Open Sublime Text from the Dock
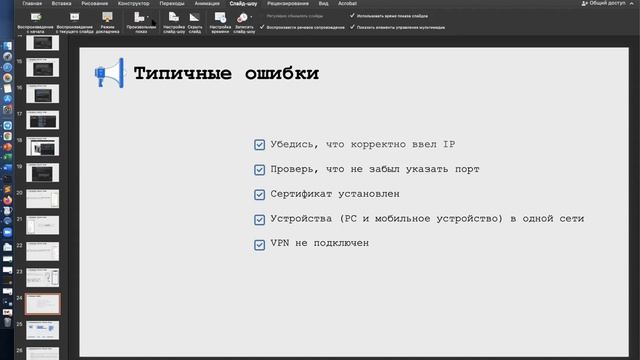Image resolution: width=640 pixels, height=360 pixels. 7,189
